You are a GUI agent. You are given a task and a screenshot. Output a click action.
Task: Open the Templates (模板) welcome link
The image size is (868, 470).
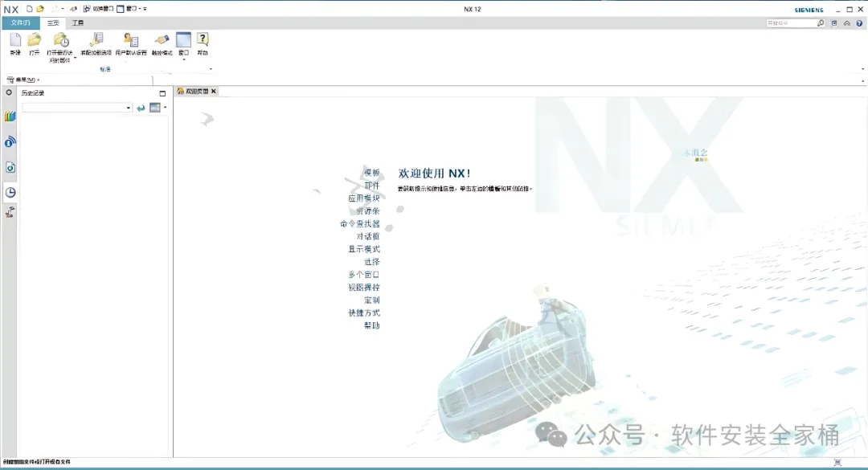tap(372, 173)
